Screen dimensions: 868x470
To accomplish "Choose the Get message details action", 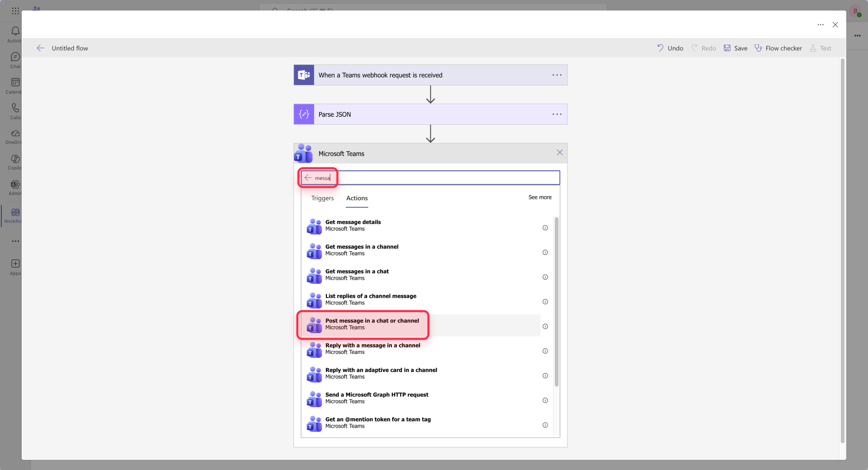I will 423,226.
